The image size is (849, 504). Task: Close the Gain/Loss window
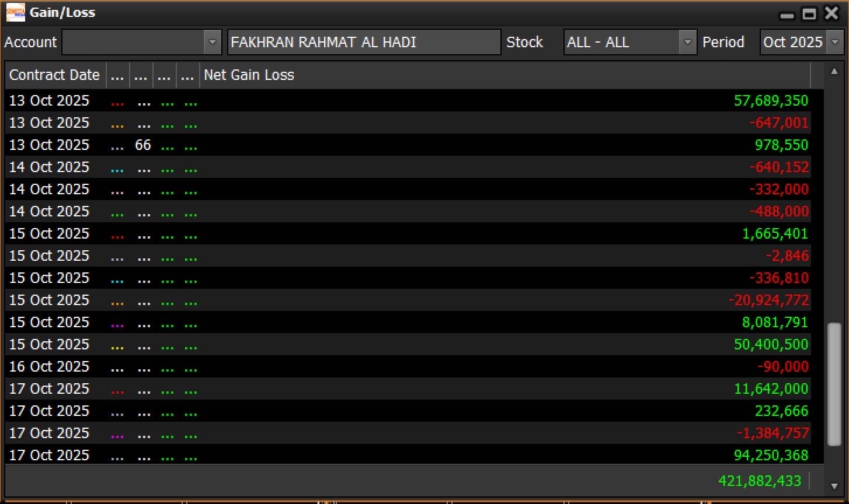coord(831,13)
